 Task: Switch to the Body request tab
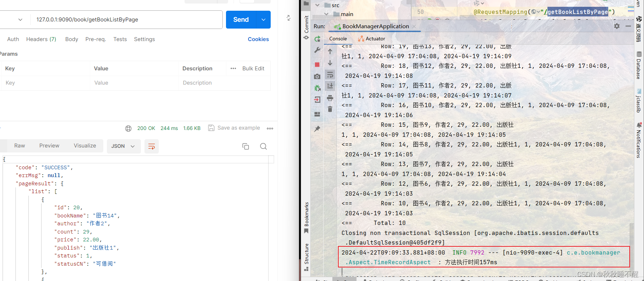click(72, 39)
